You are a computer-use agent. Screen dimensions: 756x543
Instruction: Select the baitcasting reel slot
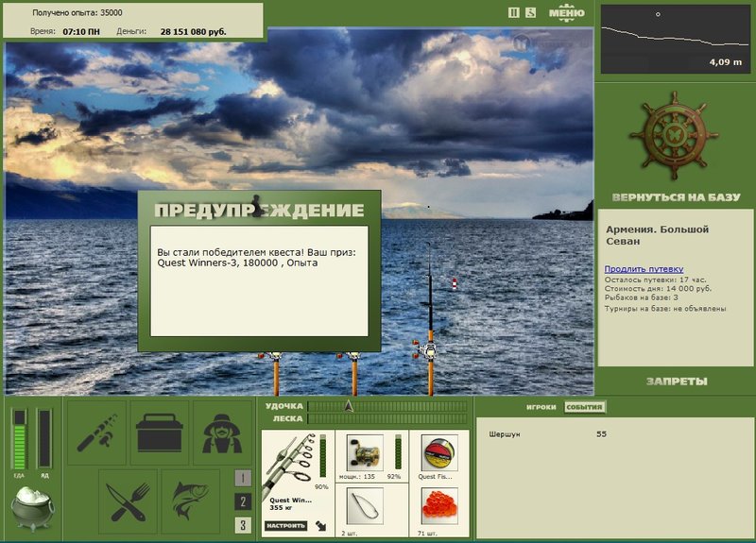coord(365,452)
